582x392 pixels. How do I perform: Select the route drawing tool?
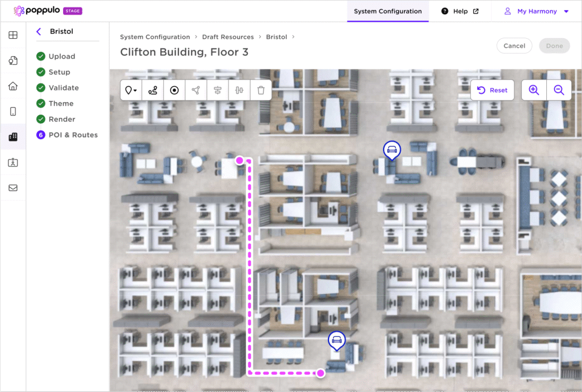[153, 90]
